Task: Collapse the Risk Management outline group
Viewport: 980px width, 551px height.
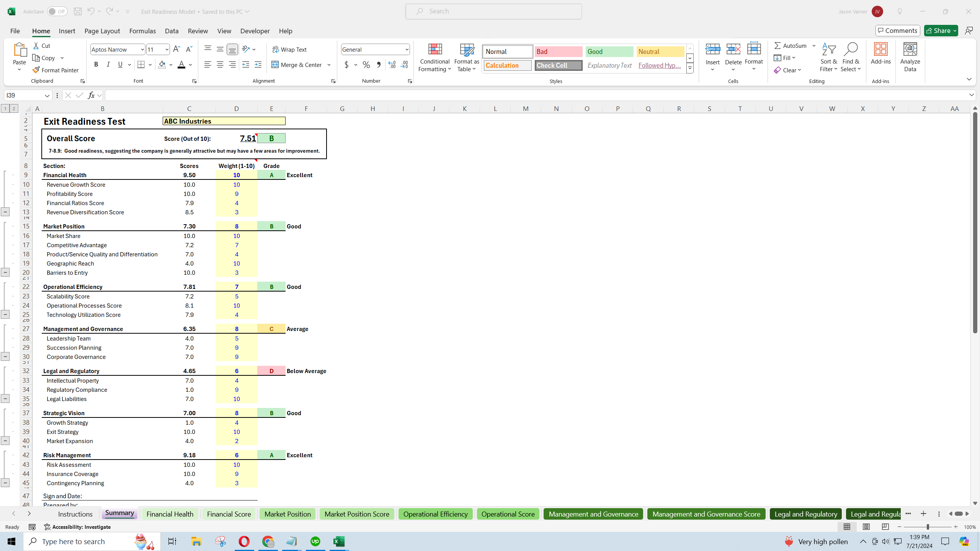Action: (x=5, y=483)
